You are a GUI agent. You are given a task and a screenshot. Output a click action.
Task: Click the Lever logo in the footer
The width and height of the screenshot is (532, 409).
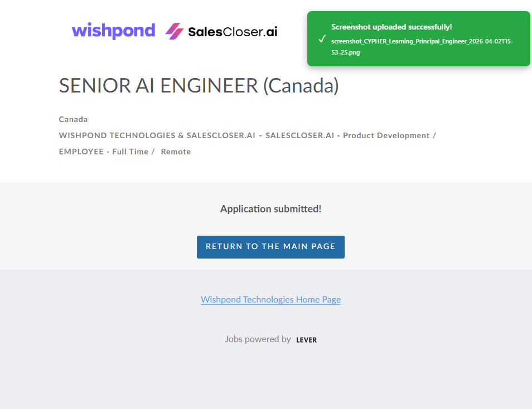click(306, 340)
